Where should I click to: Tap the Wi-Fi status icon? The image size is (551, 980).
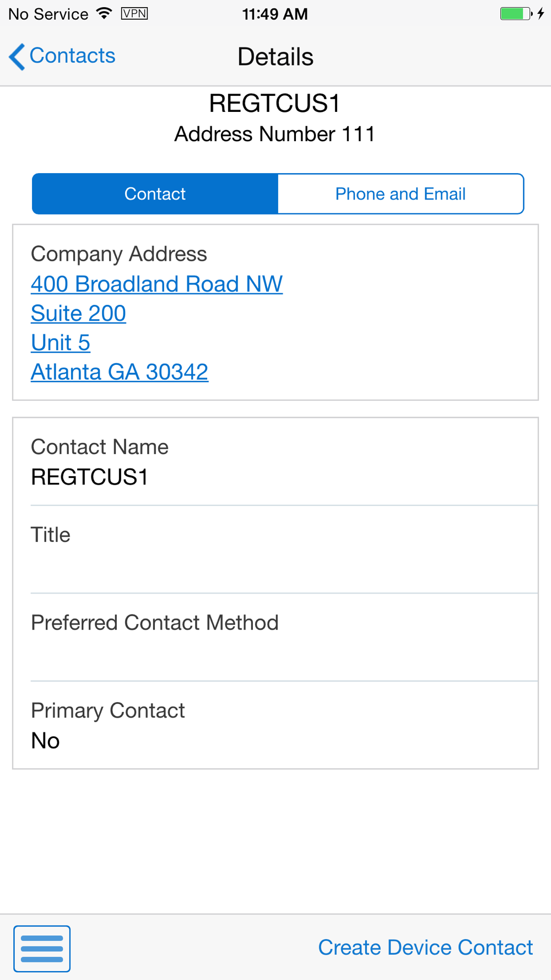click(x=104, y=14)
